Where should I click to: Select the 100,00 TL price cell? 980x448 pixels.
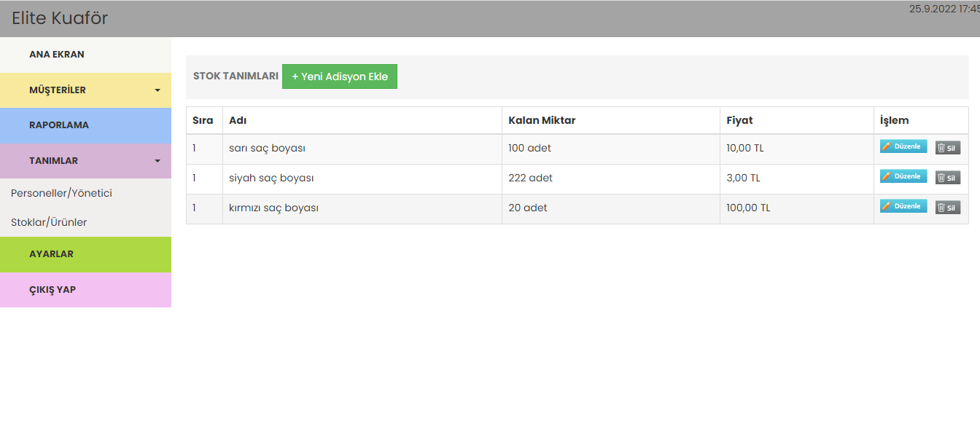(x=748, y=208)
